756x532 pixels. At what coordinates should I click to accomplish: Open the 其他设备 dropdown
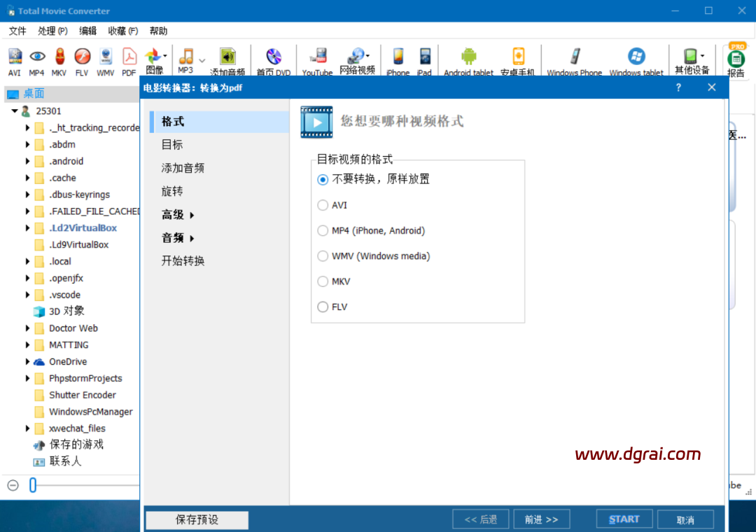click(x=692, y=60)
